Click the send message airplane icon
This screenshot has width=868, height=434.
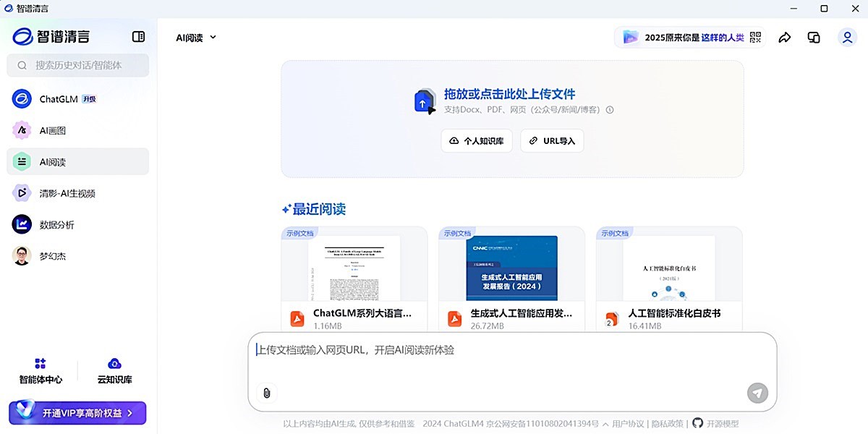coord(757,393)
